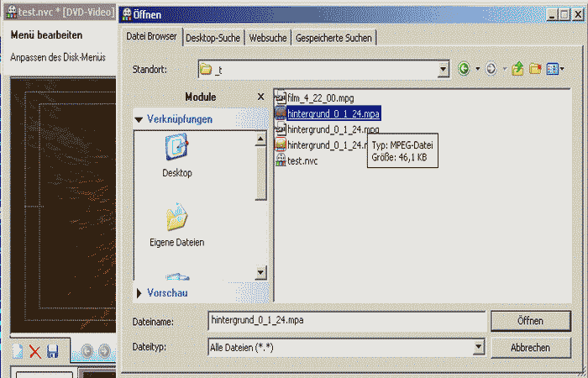Open the Dateityp dropdown list
Screen dimensions: 588x378
point(479,347)
